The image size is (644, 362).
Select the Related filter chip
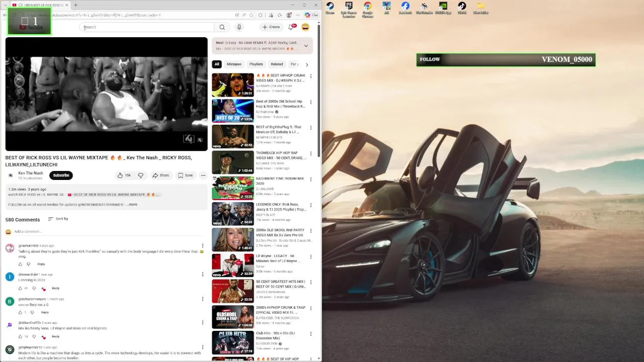click(277, 64)
